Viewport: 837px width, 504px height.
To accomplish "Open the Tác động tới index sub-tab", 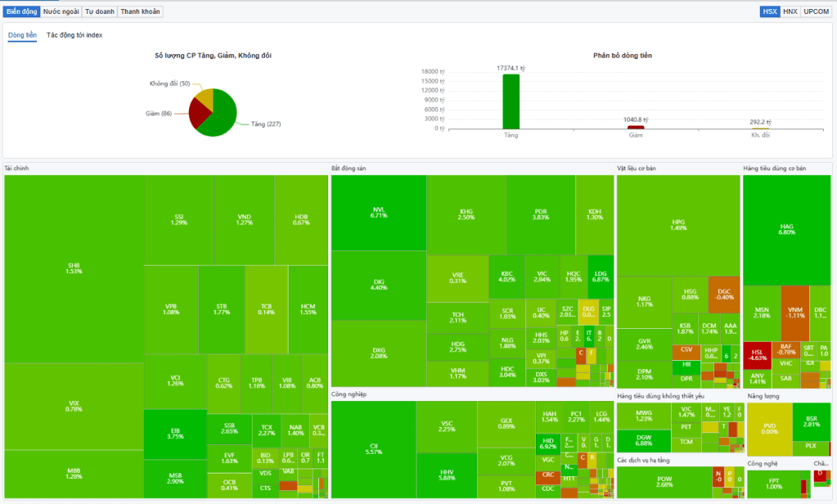I will click(x=74, y=35).
